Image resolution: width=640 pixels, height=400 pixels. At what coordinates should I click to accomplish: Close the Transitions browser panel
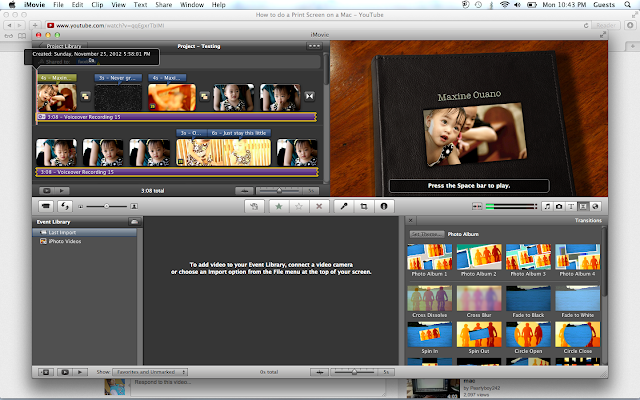point(411,220)
